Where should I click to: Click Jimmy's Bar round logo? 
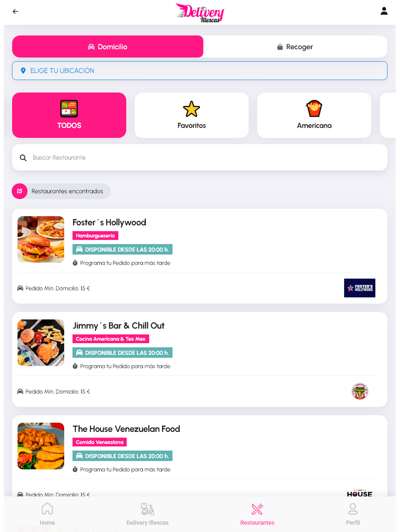pos(359,391)
